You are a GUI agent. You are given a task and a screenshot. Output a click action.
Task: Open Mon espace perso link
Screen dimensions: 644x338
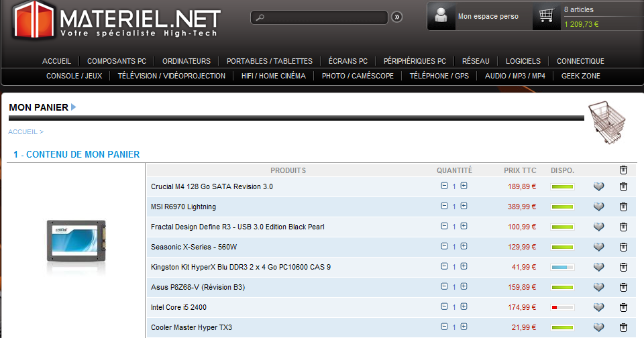(488, 17)
